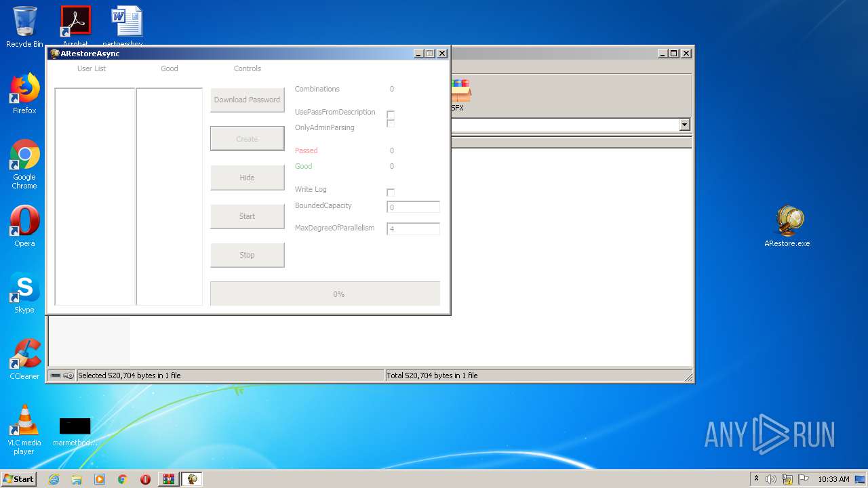
Task: Click the 0% progress bar
Action: click(x=325, y=293)
